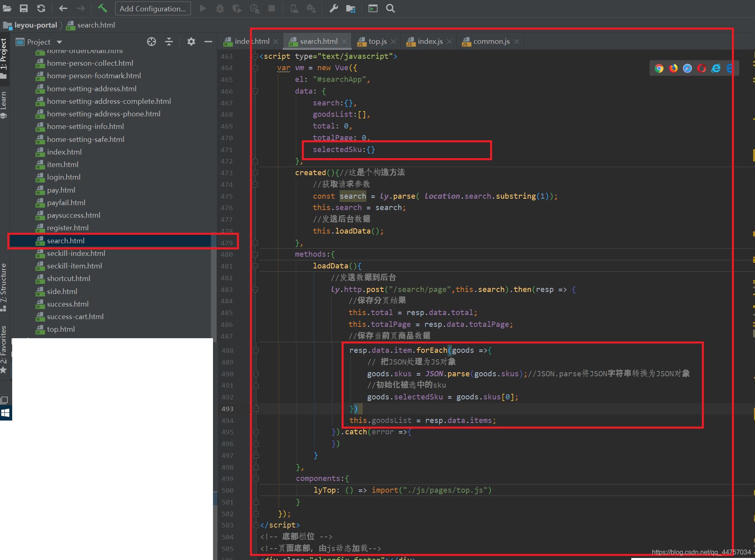The height and width of the screenshot is (560, 755).
Task: Select search.html in project tree
Action: [66, 241]
